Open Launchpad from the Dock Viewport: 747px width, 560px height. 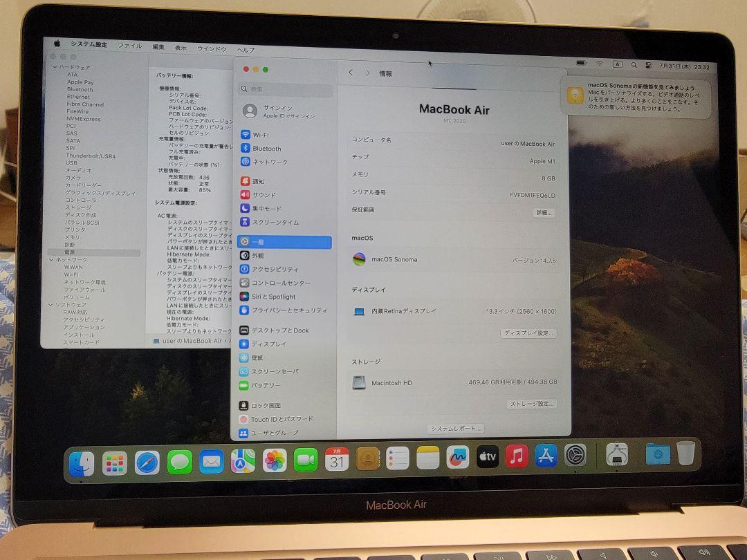(114, 463)
